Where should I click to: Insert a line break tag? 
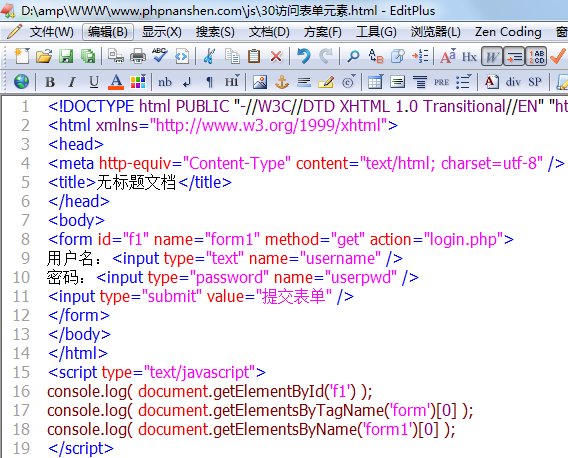(187, 83)
